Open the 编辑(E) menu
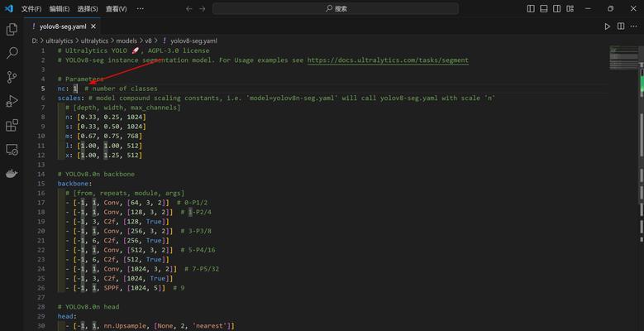 (60, 8)
